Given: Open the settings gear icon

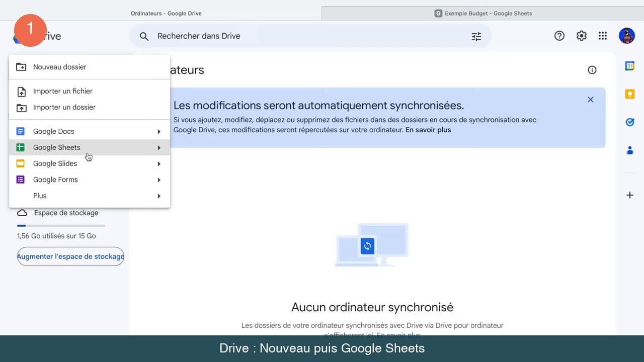Looking at the screenshot, I should pos(582,36).
